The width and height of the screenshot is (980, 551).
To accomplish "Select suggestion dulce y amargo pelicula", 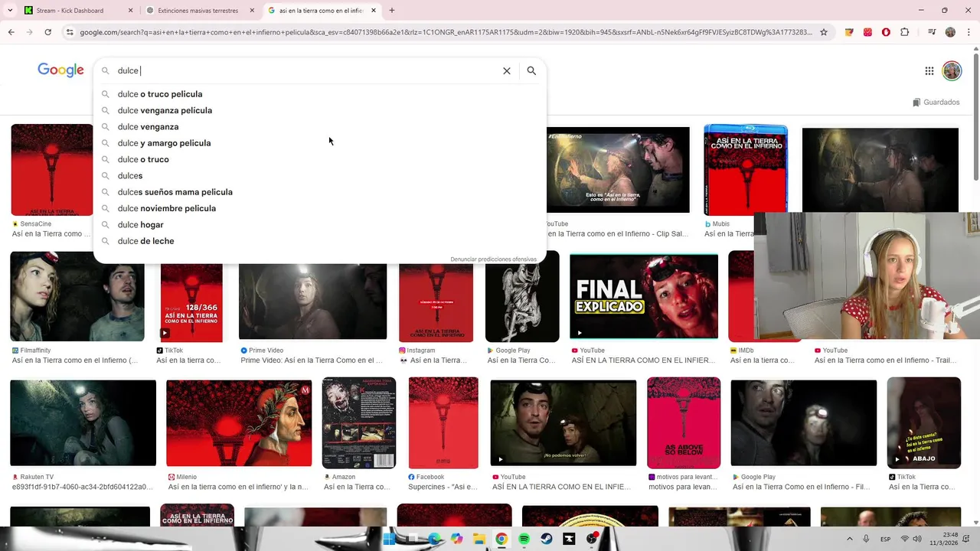I will tap(320, 143).
